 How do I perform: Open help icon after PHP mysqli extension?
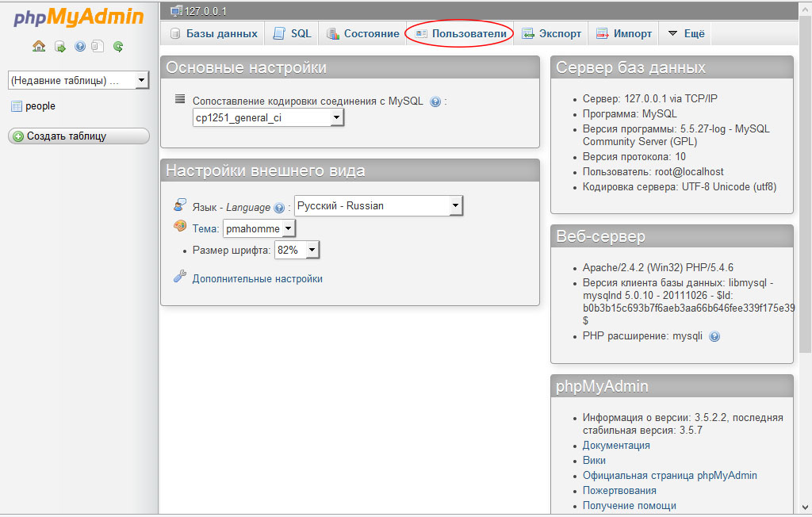pos(714,336)
